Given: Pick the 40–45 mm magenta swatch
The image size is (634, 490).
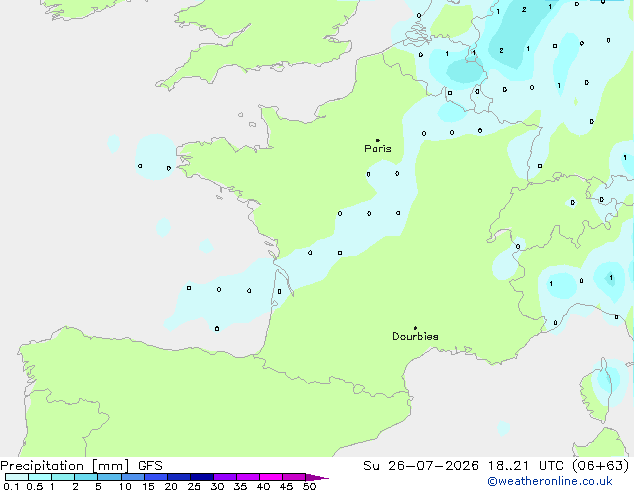Looking at the screenshot, I should (271, 477).
